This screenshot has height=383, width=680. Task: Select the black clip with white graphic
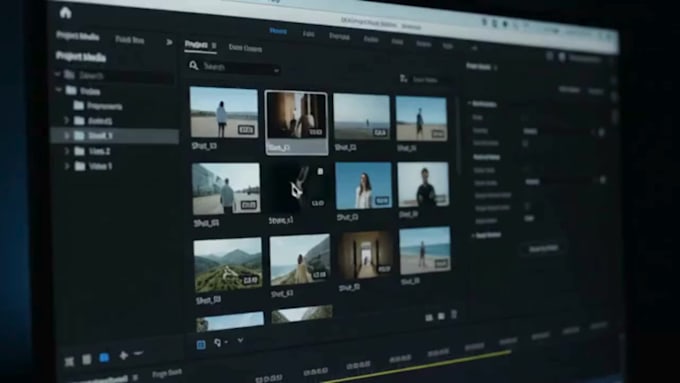pos(298,187)
